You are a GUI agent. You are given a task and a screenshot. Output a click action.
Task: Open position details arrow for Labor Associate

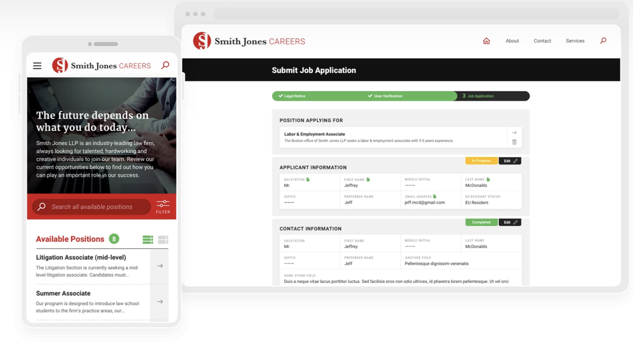(x=514, y=133)
